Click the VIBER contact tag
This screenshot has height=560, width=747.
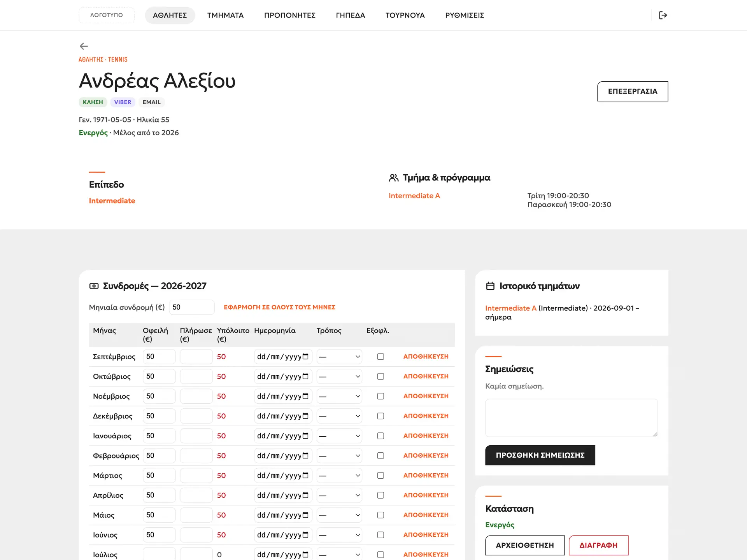123,102
